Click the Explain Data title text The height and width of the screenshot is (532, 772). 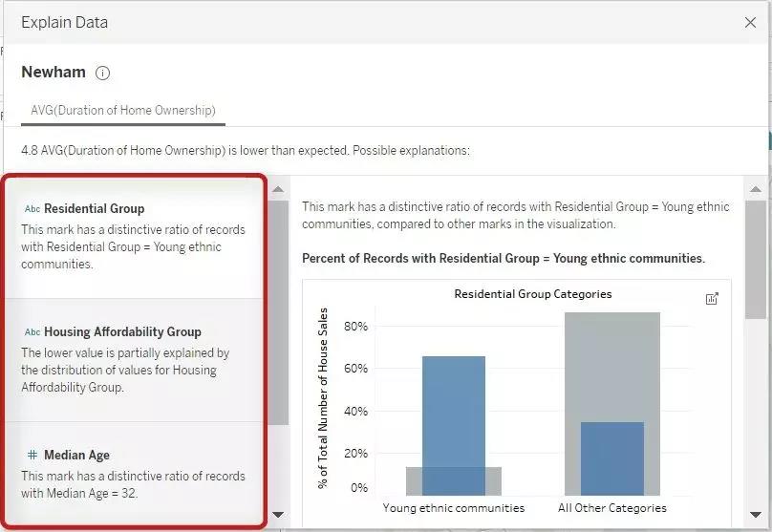tap(64, 22)
